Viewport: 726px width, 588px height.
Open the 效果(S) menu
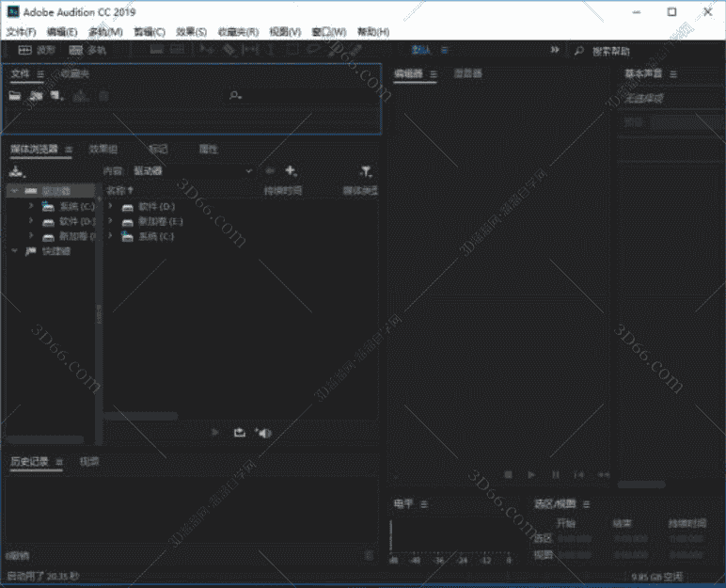[191, 31]
